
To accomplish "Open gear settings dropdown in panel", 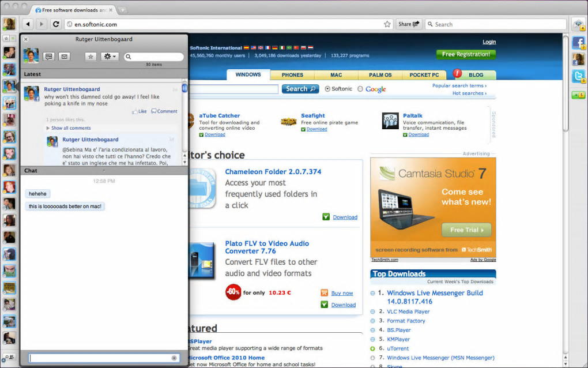I will pos(110,57).
